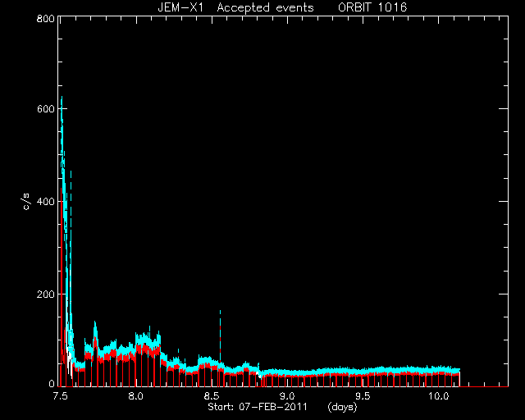Click the Start: 07-FEB-2011 date label
525x420 pixels.
click(258, 407)
